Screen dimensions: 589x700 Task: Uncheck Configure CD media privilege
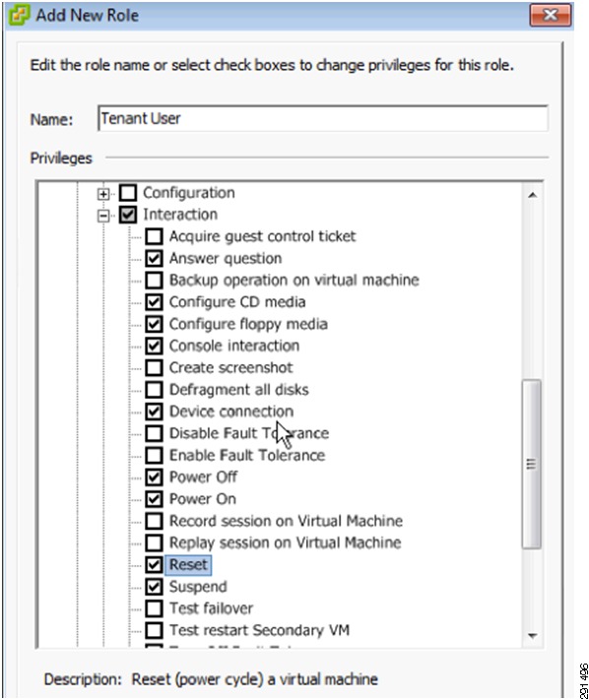(154, 302)
